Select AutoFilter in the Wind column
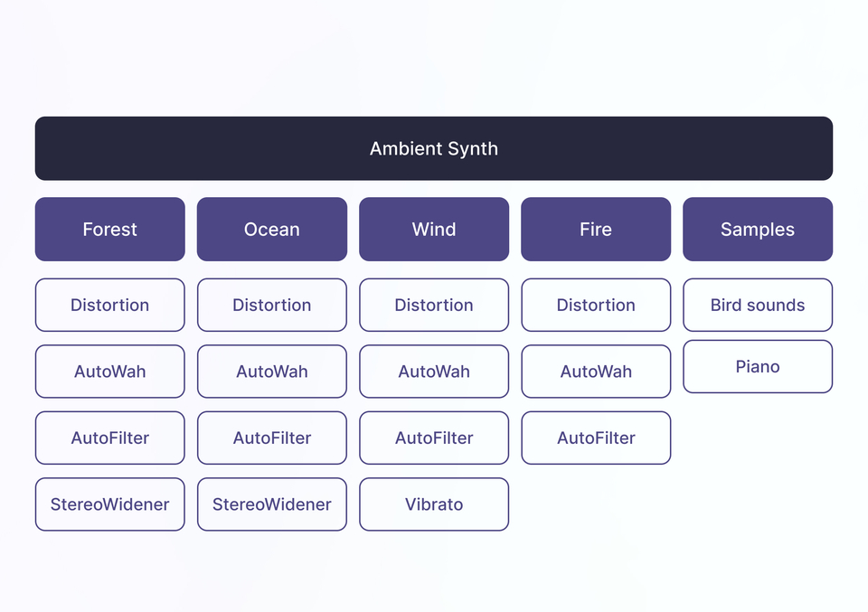Viewport: 868px width, 612px height. [x=434, y=438]
